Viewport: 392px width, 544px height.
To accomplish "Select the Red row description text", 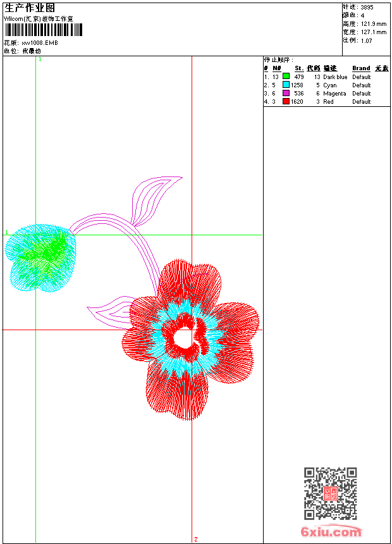I will point(328,101).
